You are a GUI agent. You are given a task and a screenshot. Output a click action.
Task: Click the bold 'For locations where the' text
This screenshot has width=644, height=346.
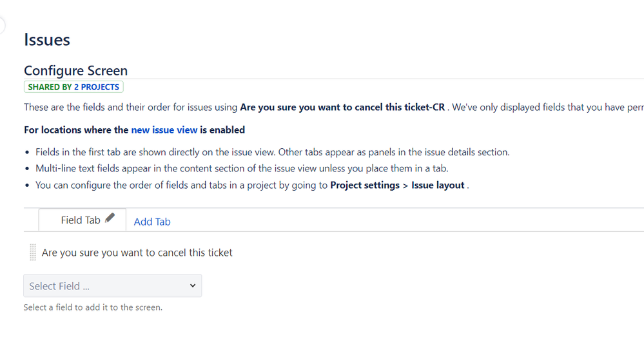pyautogui.click(x=76, y=130)
